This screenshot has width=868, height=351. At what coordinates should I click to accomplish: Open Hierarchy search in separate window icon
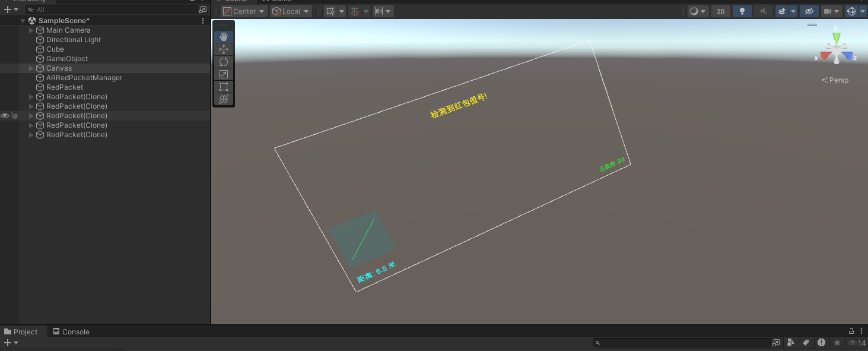coord(203,10)
